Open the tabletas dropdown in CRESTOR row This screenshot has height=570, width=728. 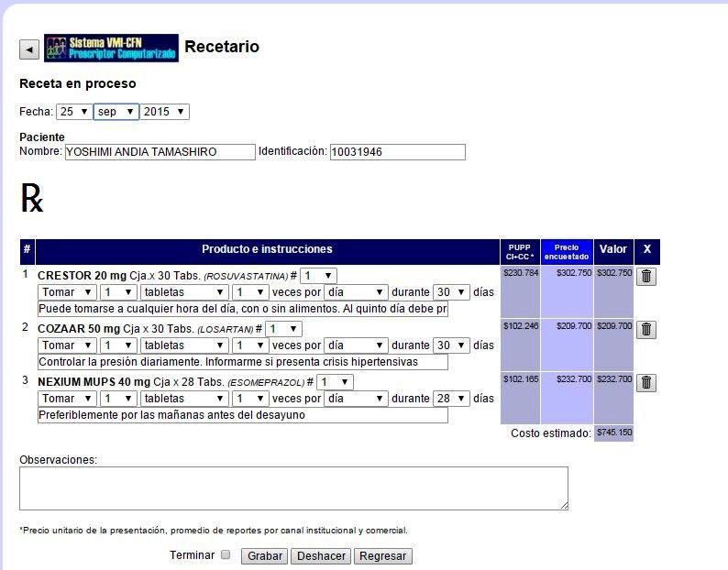click(x=184, y=292)
